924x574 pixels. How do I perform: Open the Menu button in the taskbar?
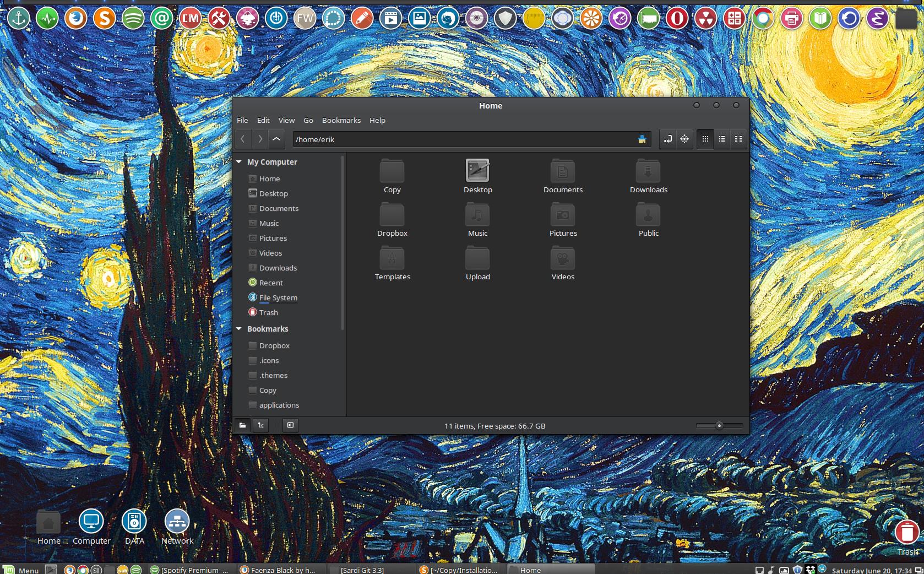[x=21, y=570]
